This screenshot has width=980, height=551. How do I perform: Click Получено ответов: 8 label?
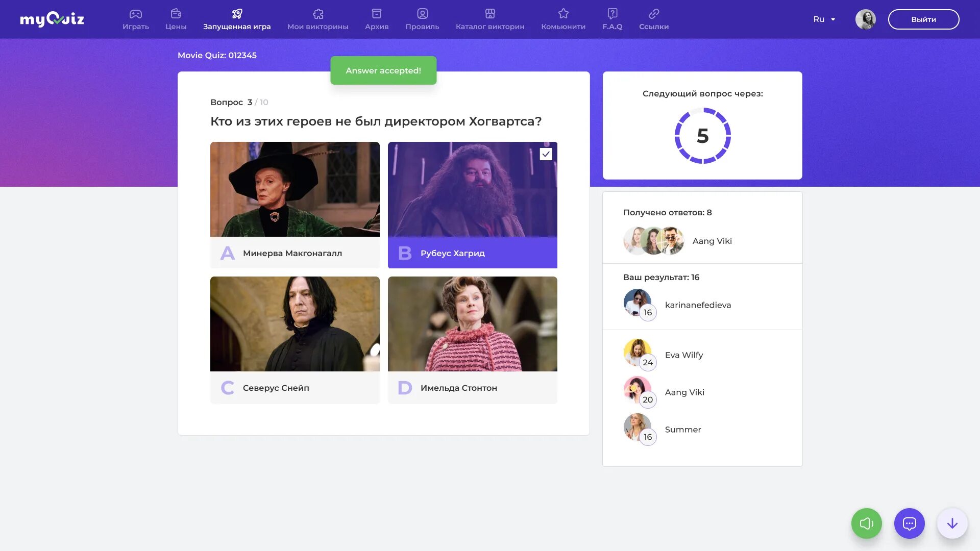(668, 212)
